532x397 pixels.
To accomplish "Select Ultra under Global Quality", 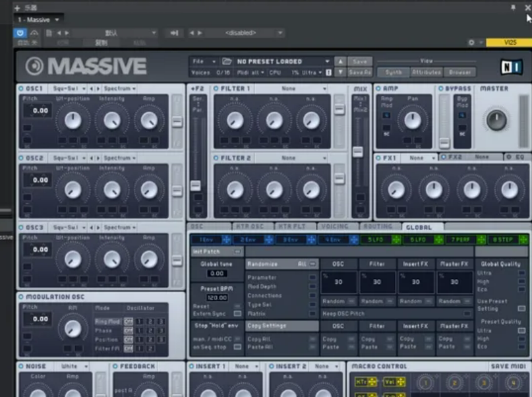I will [521, 273].
